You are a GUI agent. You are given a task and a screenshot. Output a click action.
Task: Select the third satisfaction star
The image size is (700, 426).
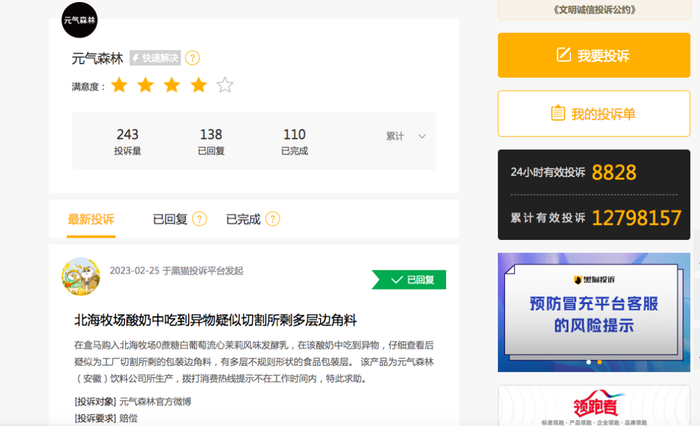(172, 85)
